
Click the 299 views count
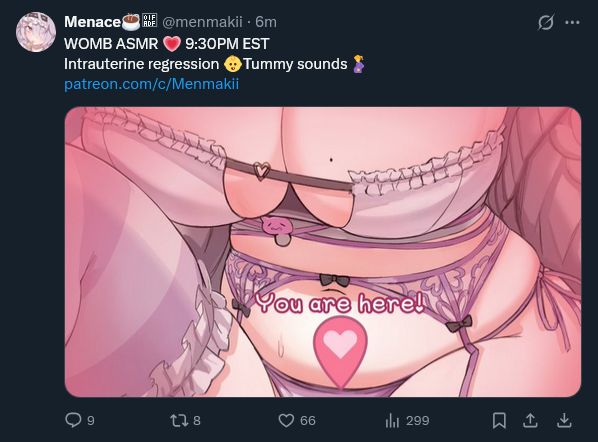coord(418,421)
